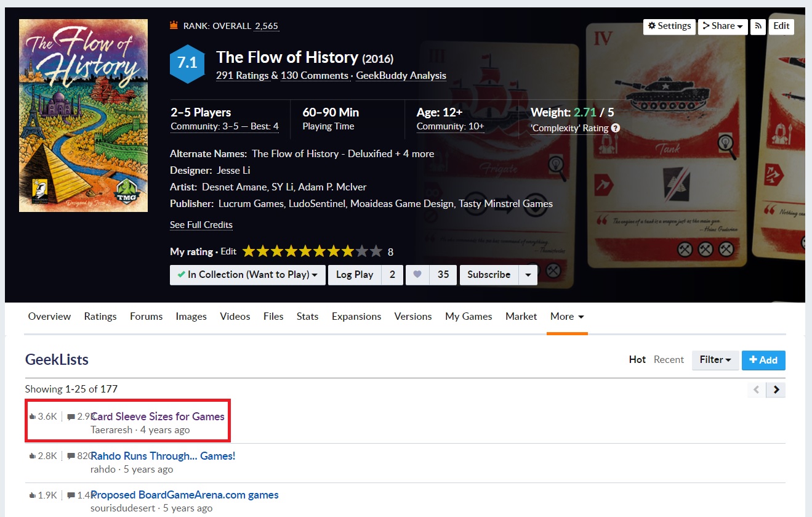Set my rating to ten stars

click(377, 251)
